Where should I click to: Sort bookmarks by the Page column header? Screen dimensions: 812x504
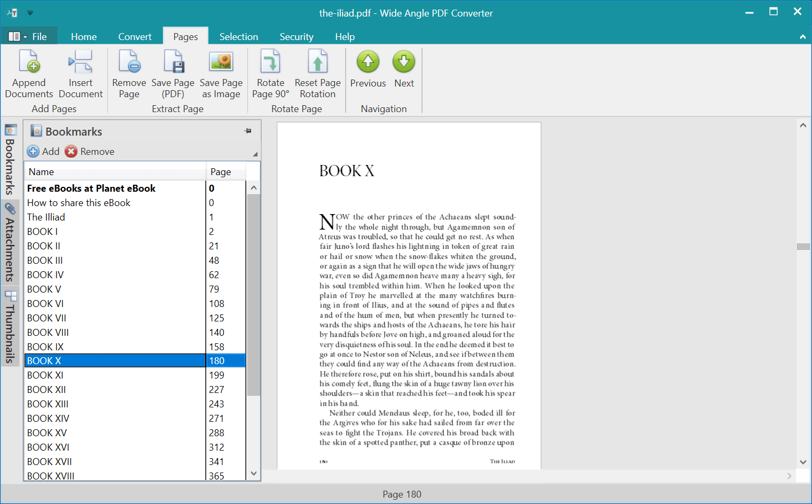tap(226, 172)
